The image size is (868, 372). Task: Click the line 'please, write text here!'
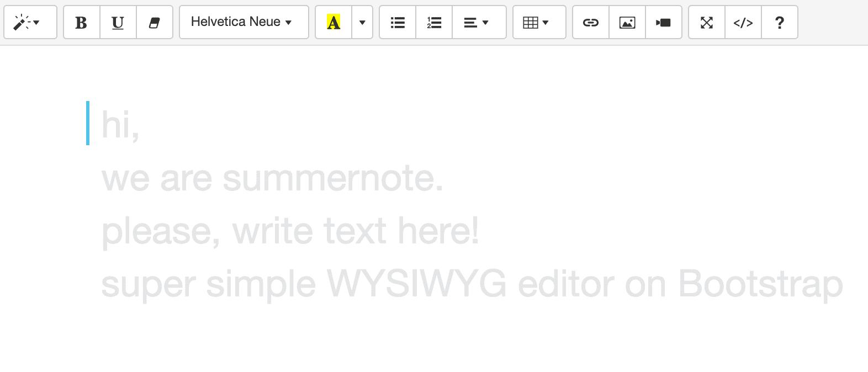click(290, 231)
